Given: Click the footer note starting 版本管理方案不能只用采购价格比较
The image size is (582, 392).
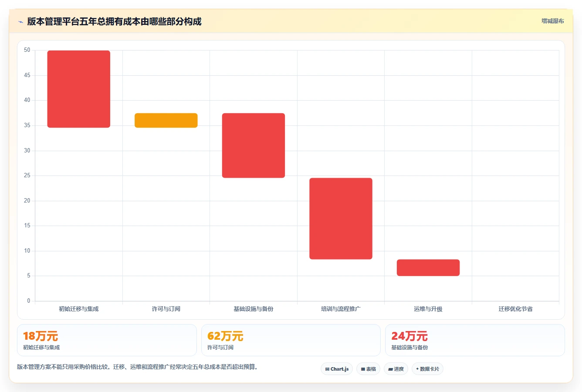Looking at the screenshot, I should (x=137, y=367).
